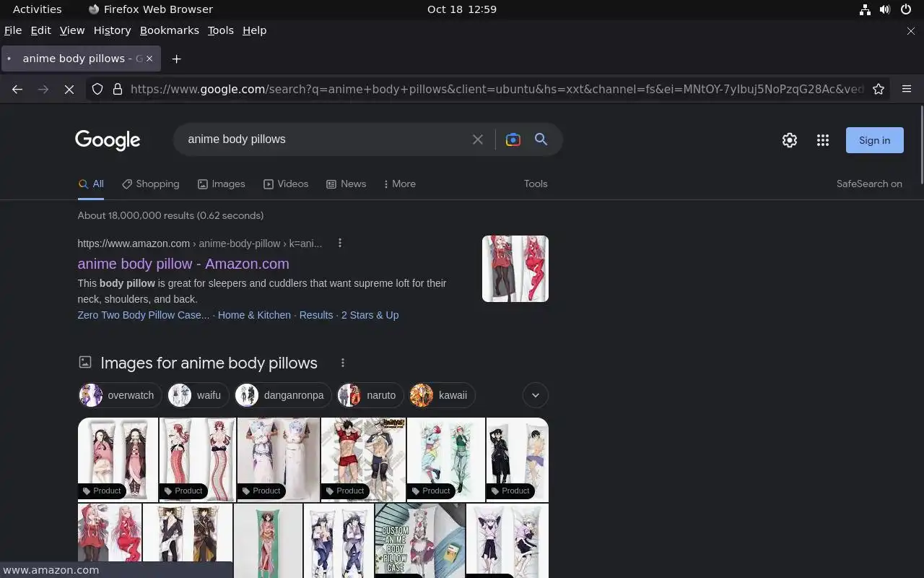924x578 pixels.
Task: Open the Firefox Tools menu
Action: click(x=221, y=30)
